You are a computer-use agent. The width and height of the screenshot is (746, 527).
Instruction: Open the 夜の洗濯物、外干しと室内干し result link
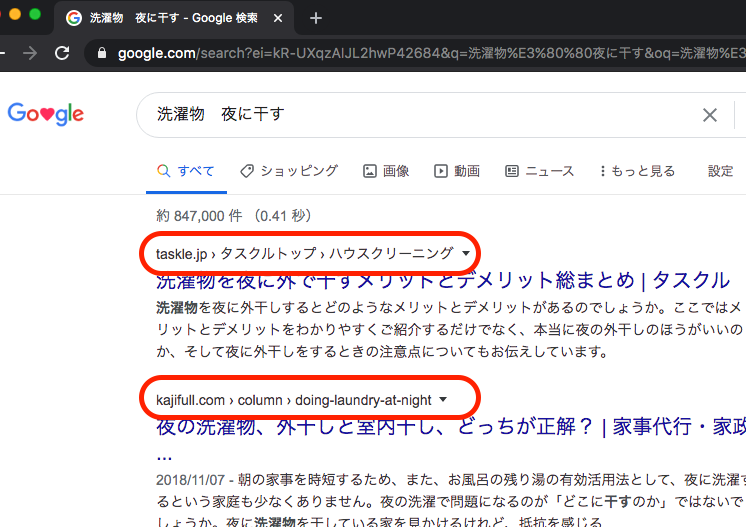pyautogui.click(x=451, y=426)
